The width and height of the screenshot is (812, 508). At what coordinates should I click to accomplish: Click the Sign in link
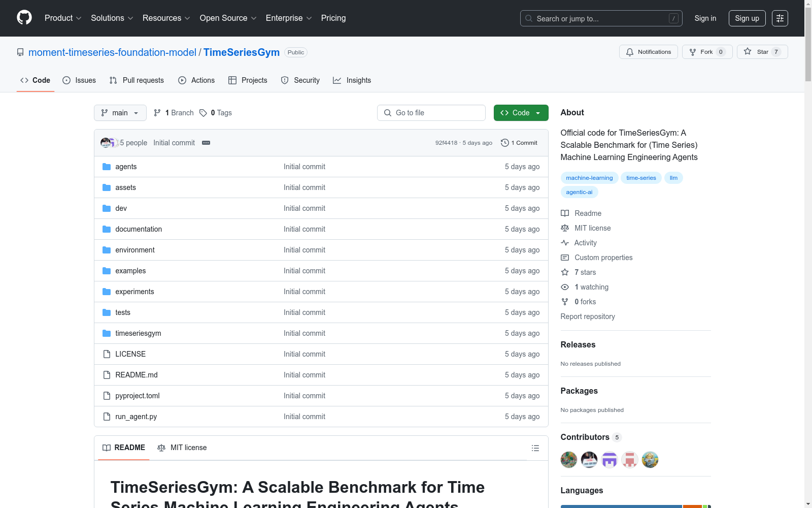705,18
